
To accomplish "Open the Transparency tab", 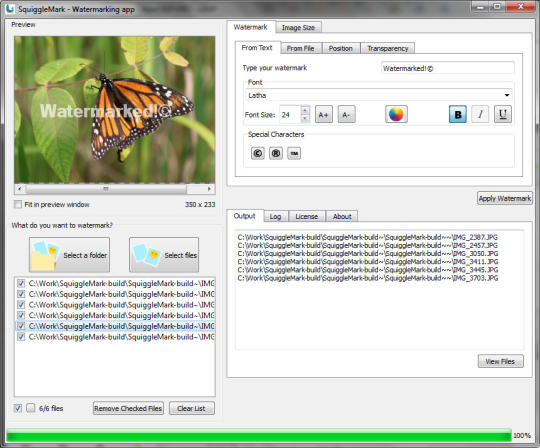I will click(387, 49).
